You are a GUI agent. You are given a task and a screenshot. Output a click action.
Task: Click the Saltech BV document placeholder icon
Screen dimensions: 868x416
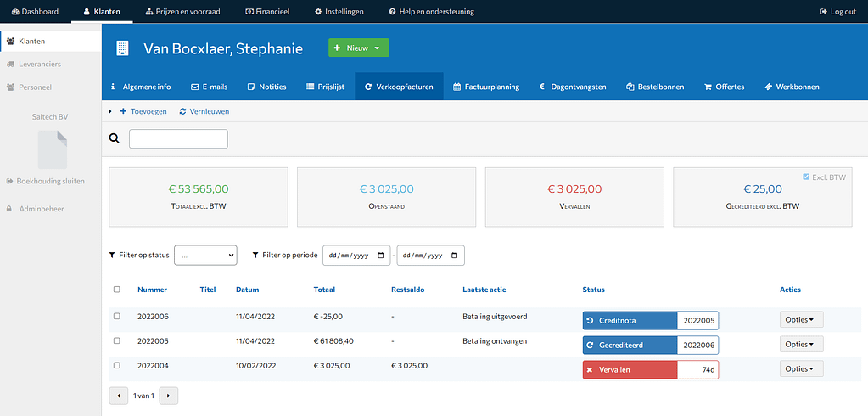point(53,149)
